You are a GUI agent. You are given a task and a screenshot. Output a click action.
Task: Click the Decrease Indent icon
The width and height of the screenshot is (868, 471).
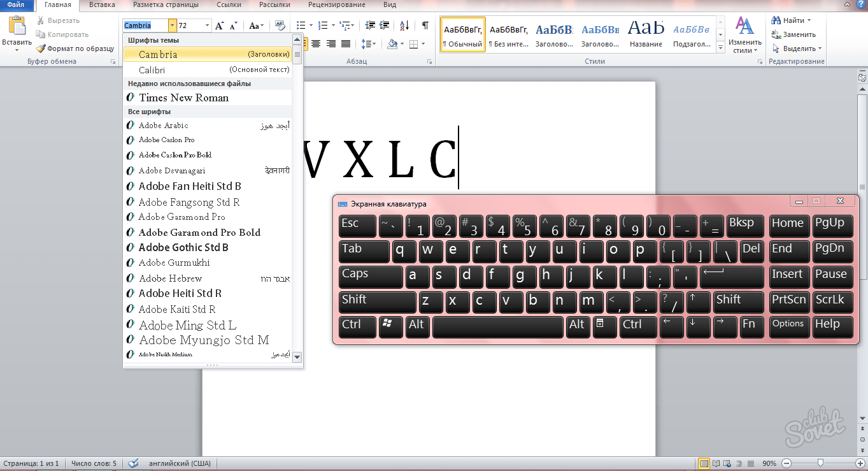coord(370,26)
